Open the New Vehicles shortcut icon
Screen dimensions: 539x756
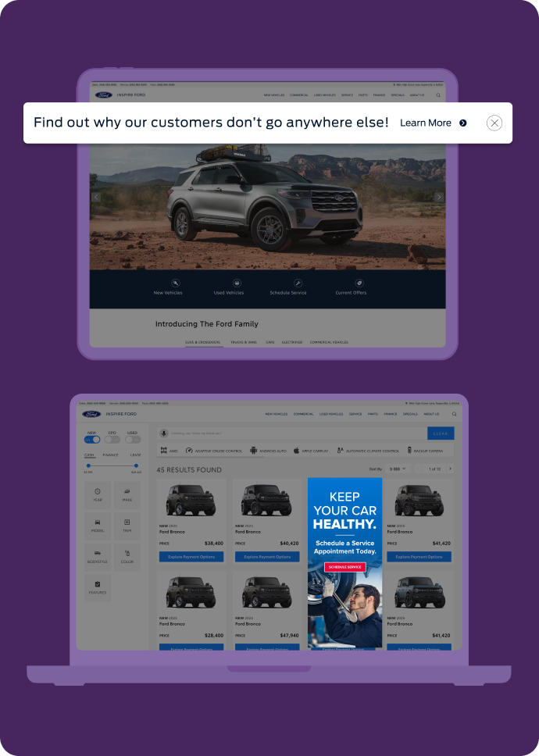tap(176, 283)
